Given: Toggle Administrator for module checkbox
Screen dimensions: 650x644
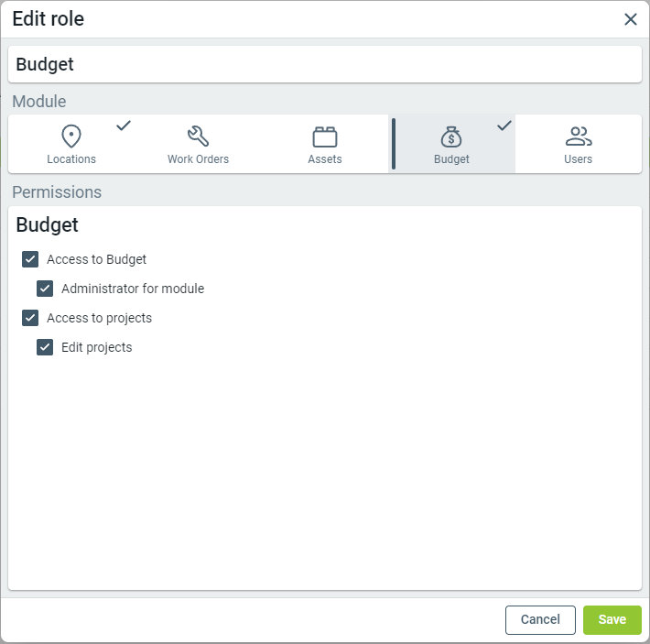Looking at the screenshot, I should (45, 289).
